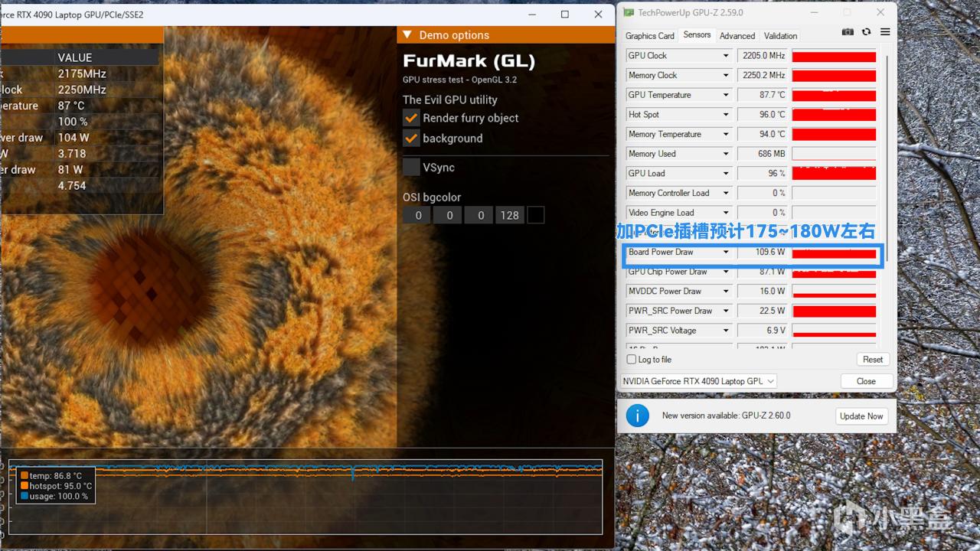Image resolution: width=980 pixels, height=551 pixels.
Task: Collapse the Demo options panel
Action: (x=407, y=35)
